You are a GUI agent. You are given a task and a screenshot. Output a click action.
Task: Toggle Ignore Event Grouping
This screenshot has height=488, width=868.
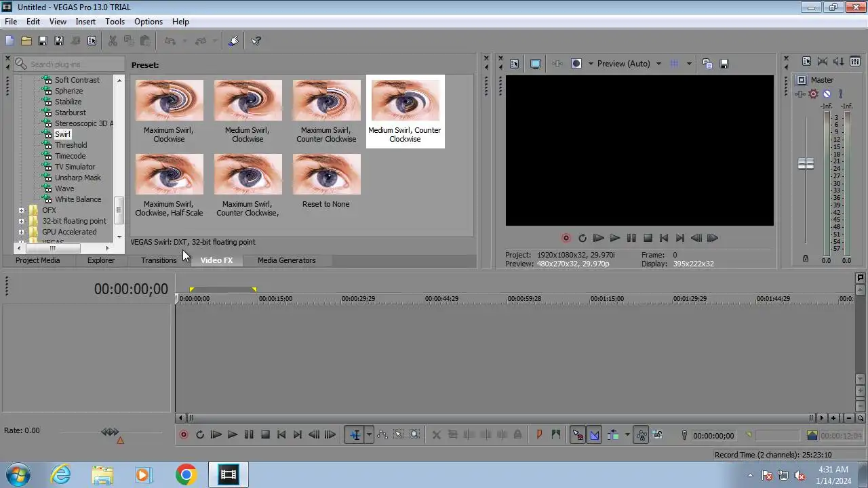(x=657, y=435)
